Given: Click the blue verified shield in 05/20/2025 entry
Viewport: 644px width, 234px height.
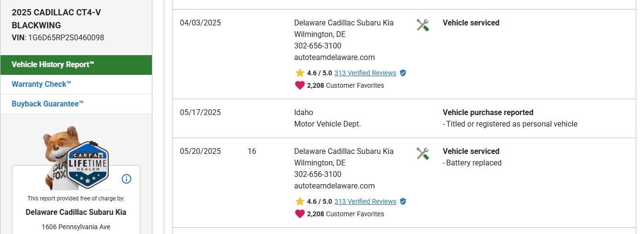Looking at the screenshot, I should tap(403, 201).
